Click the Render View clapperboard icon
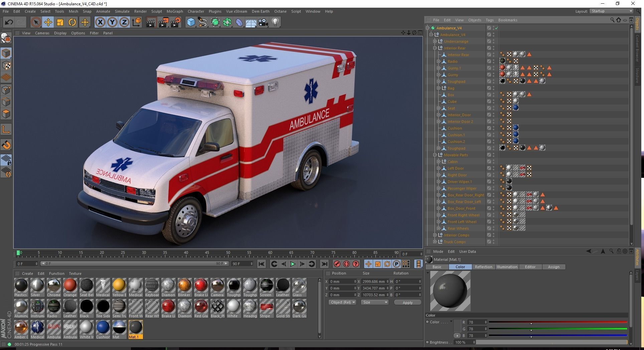 151,22
